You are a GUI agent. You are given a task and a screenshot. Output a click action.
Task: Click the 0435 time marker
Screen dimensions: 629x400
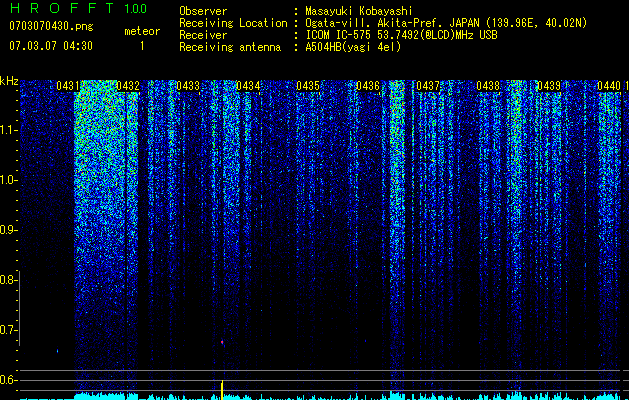(x=308, y=86)
